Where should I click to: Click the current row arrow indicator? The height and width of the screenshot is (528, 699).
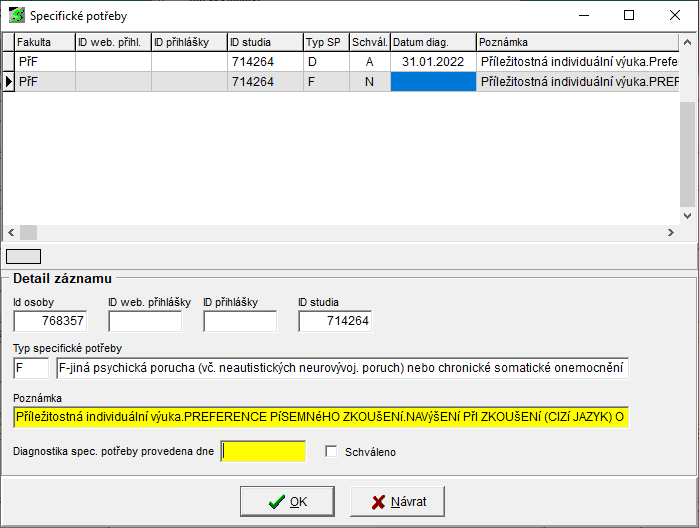click(8, 82)
